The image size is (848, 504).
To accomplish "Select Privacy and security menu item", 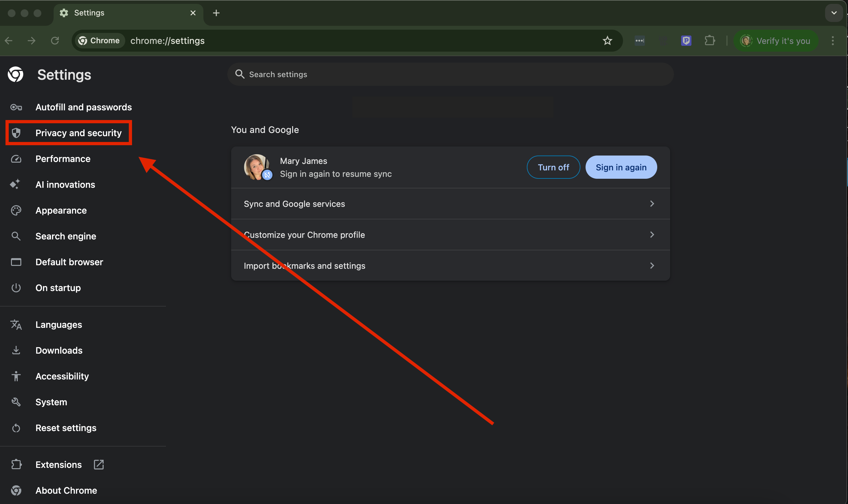I will click(x=78, y=133).
